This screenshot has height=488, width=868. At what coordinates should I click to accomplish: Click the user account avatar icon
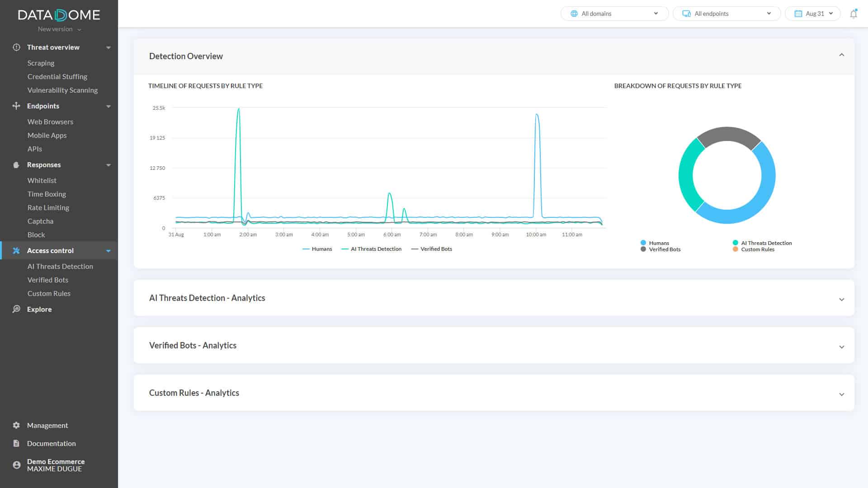[x=17, y=465]
